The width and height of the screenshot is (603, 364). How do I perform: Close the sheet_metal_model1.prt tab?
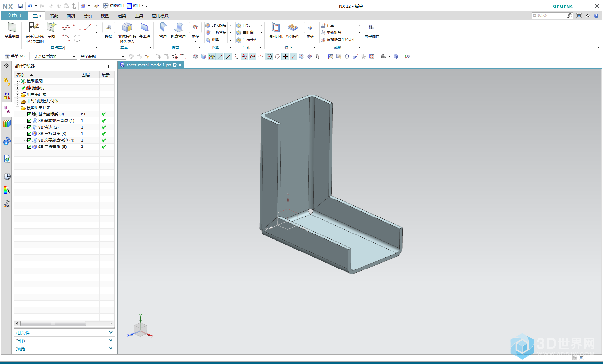[180, 65]
